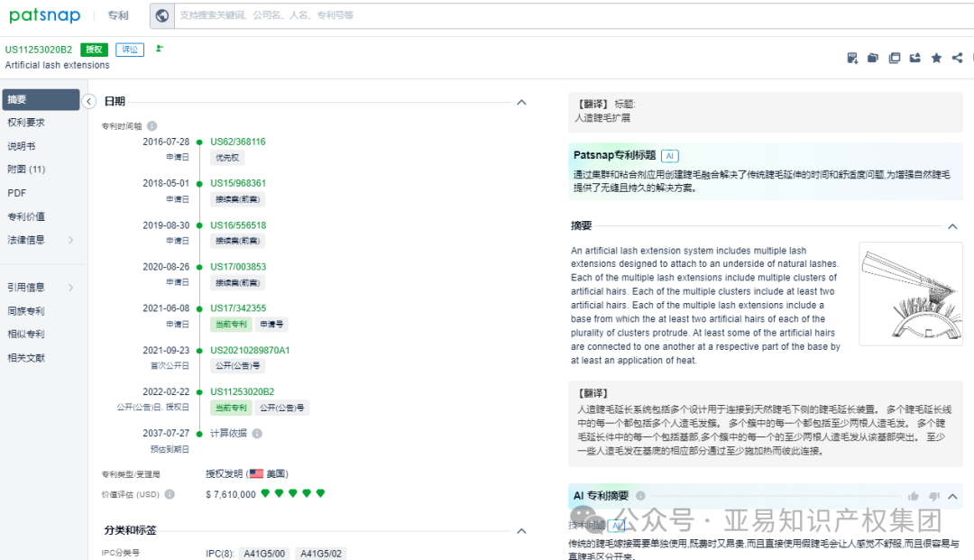974x560 pixels.
Task: Click the globe icon beside search box
Action: [x=161, y=15]
